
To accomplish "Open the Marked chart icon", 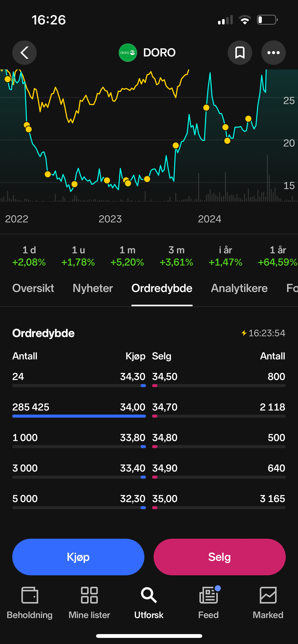I will (x=268, y=595).
